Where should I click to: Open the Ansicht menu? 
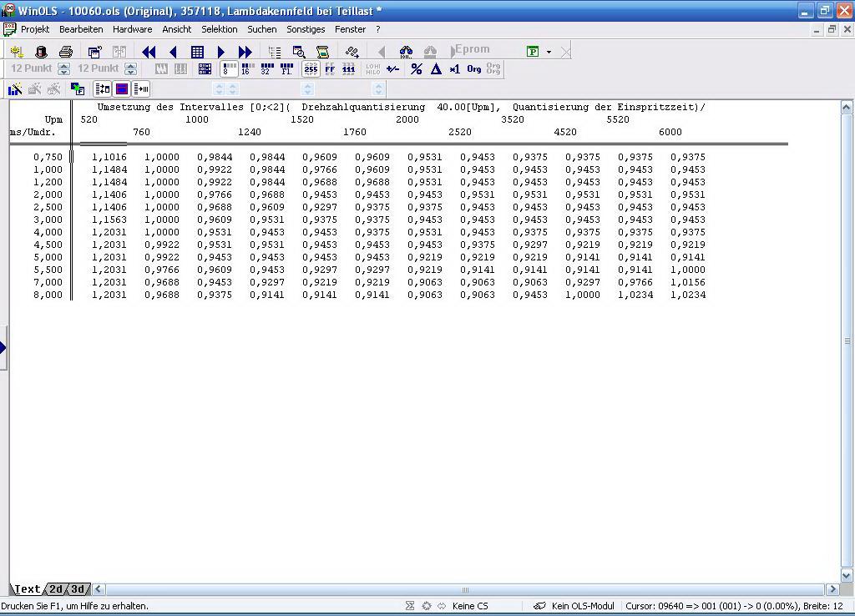pos(177,29)
